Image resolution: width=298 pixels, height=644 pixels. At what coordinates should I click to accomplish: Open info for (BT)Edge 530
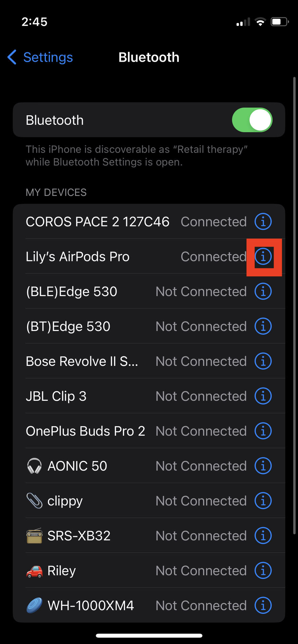[x=263, y=326]
